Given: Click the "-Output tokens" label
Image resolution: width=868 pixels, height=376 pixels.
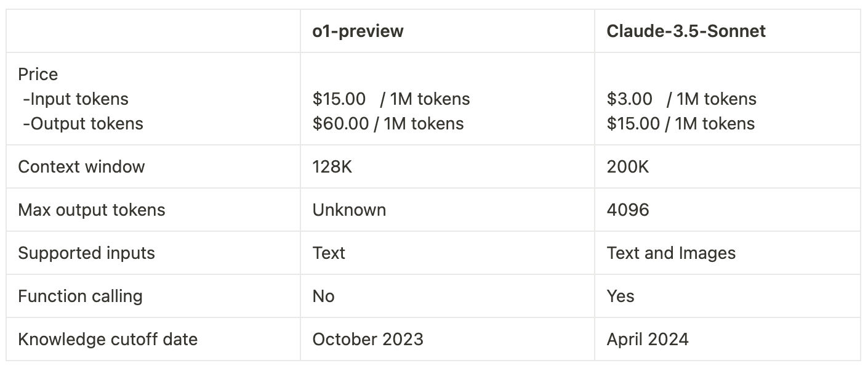Looking at the screenshot, I should tap(83, 124).
